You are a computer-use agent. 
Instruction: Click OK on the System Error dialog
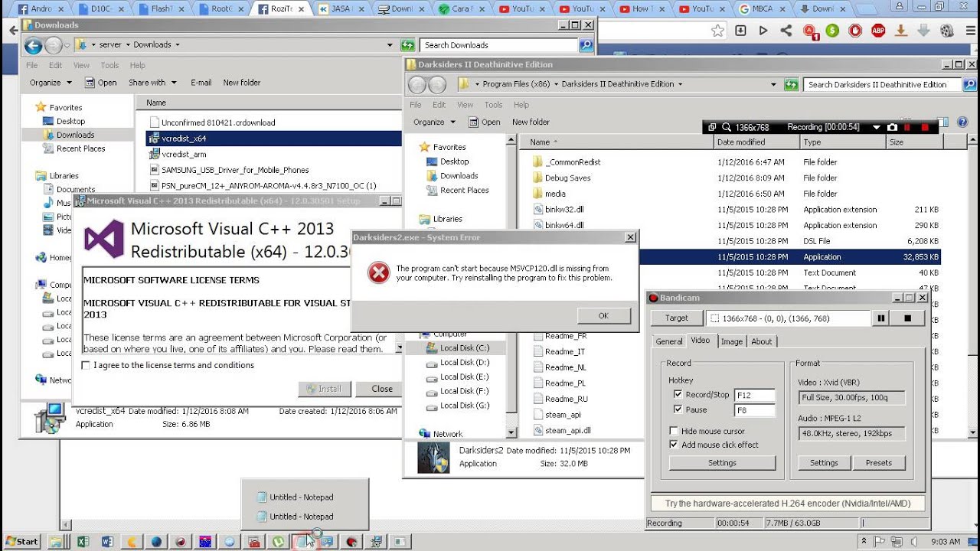[x=603, y=315]
